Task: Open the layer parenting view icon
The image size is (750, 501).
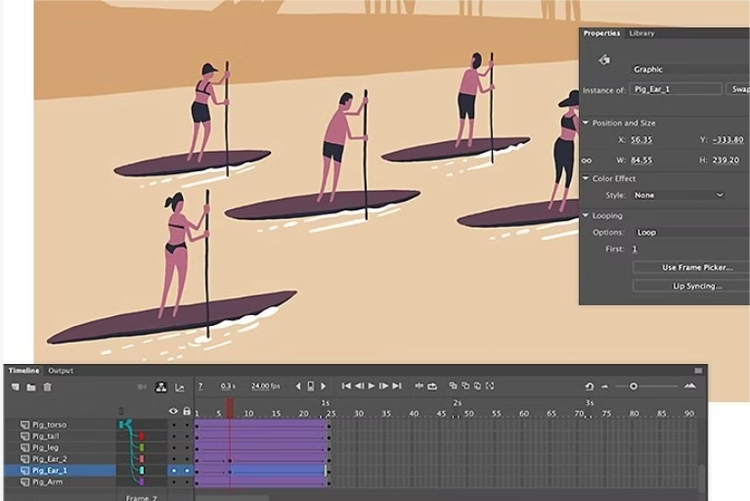Action: (x=161, y=387)
